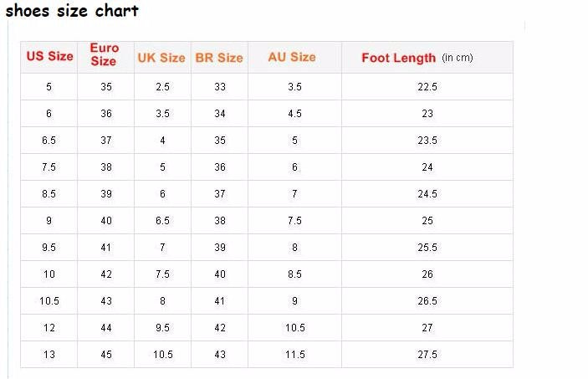
Task: Click Euro size 38 in Euro column
Action: (106, 167)
